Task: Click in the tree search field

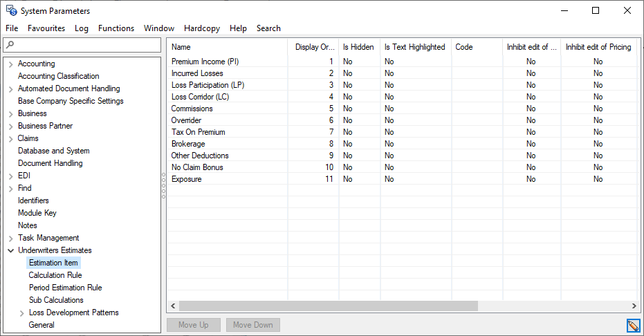Action: click(86, 45)
